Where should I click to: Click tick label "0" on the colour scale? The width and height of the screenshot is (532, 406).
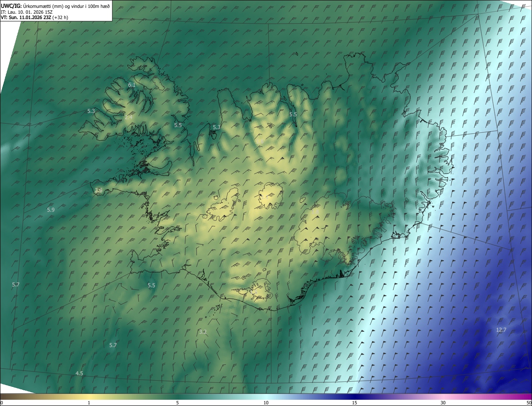(2, 403)
